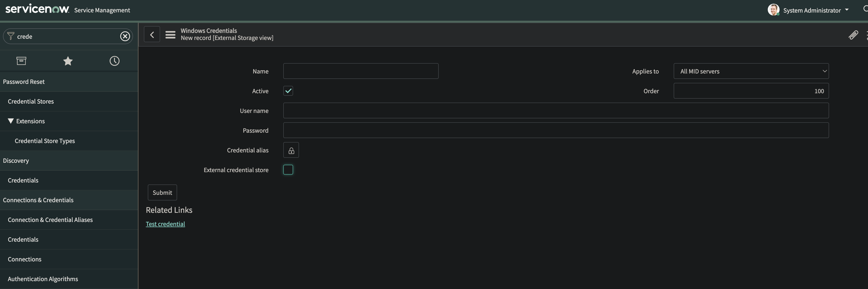This screenshot has width=868, height=289.
Task: Open the form context hamburger menu
Action: [170, 34]
